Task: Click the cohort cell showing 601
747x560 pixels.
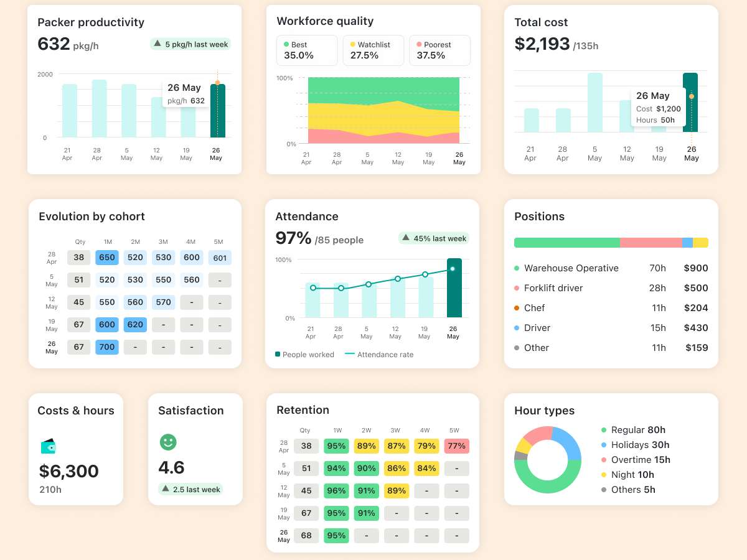Action: (x=220, y=258)
